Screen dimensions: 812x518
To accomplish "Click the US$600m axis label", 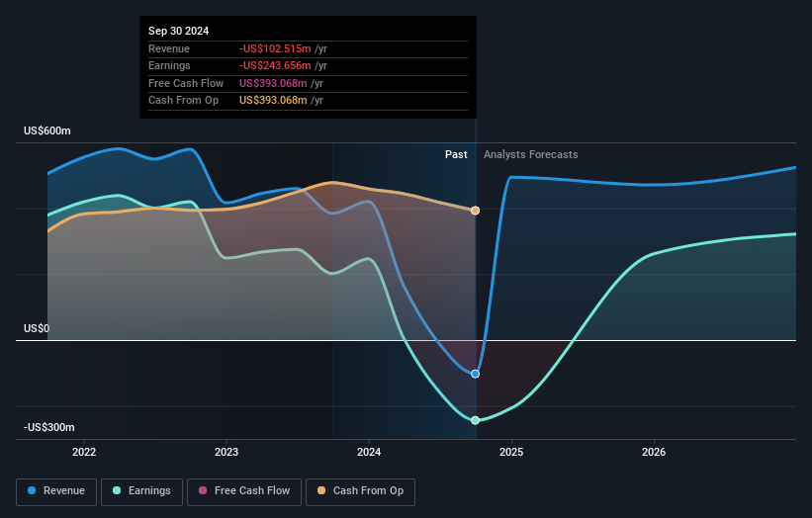I will (47, 130).
